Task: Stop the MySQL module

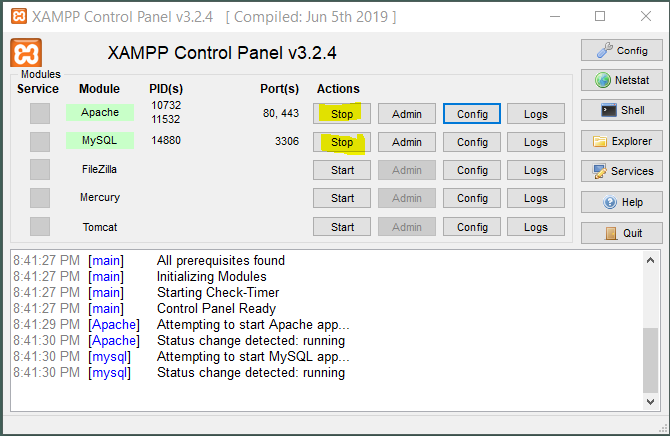Action: click(x=342, y=142)
